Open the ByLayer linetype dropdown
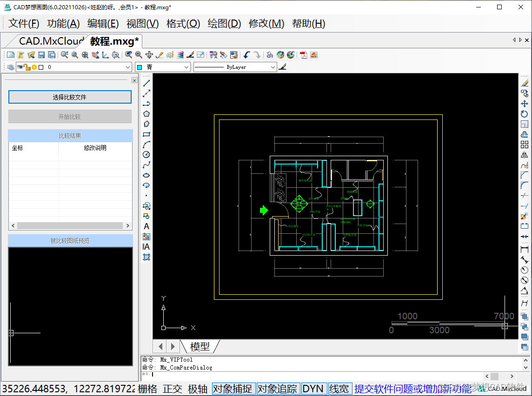Screen dimensions: 532x396 [x=235, y=67]
